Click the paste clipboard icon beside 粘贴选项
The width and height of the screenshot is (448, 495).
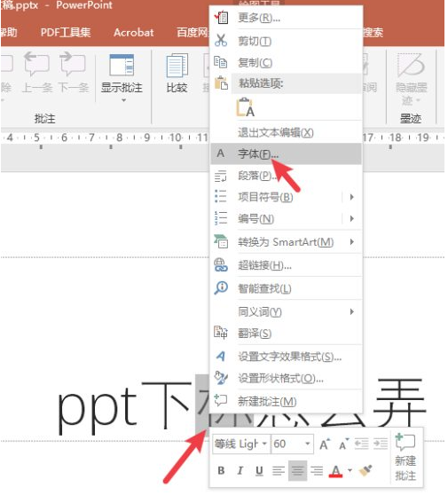click(221, 83)
